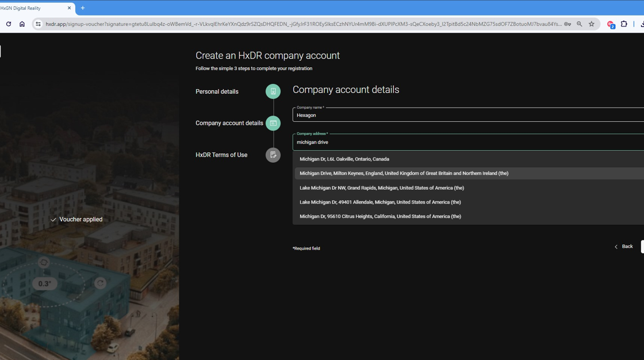Screen dimensions: 644x360
Task: Click the Voucher applied text
Action: [80, 220]
